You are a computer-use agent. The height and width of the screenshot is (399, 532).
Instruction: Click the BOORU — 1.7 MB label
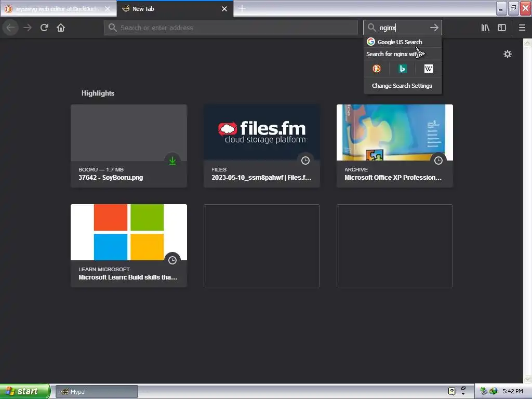tap(101, 170)
